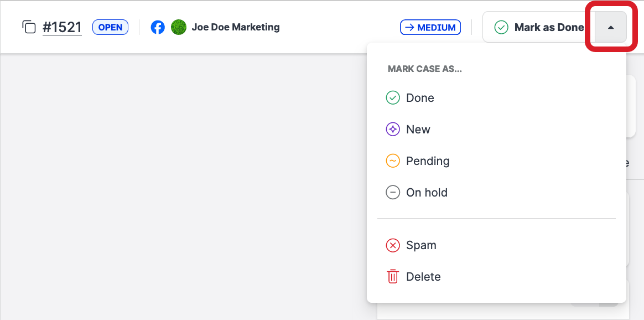Click the Joe Doe Marketing name
This screenshot has width=644, height=320.
click(236, 27)
